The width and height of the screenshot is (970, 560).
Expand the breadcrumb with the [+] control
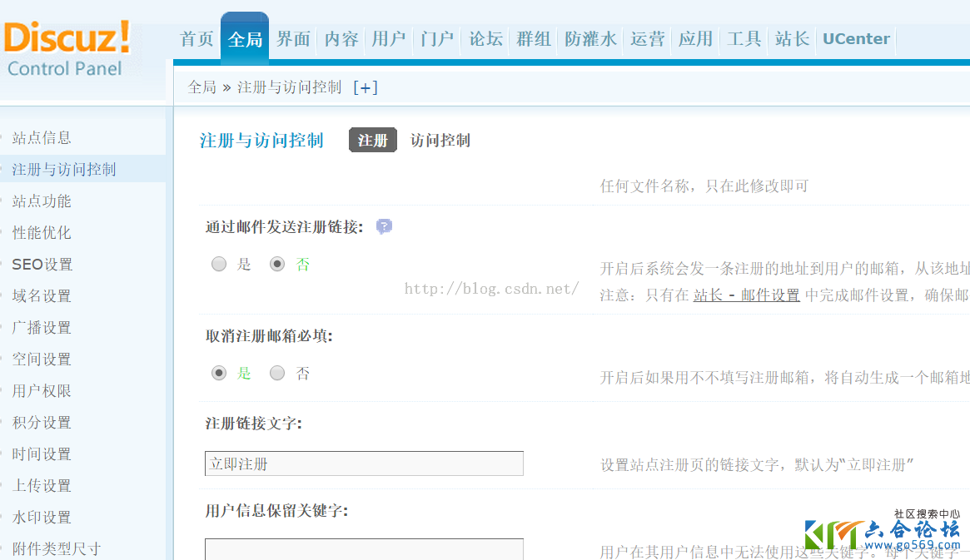pyautogui.click(x=365, y=86)
